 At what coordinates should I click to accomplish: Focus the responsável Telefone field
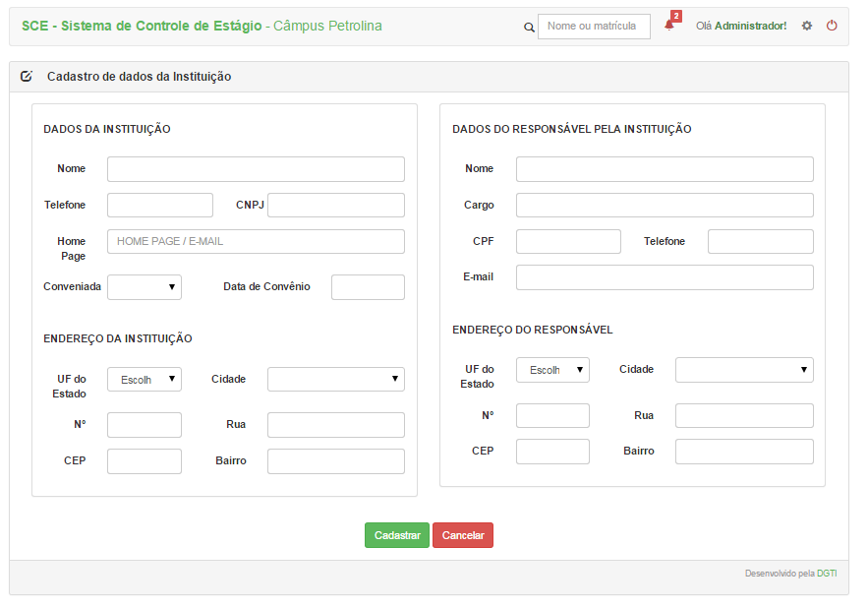coord(761,241)
